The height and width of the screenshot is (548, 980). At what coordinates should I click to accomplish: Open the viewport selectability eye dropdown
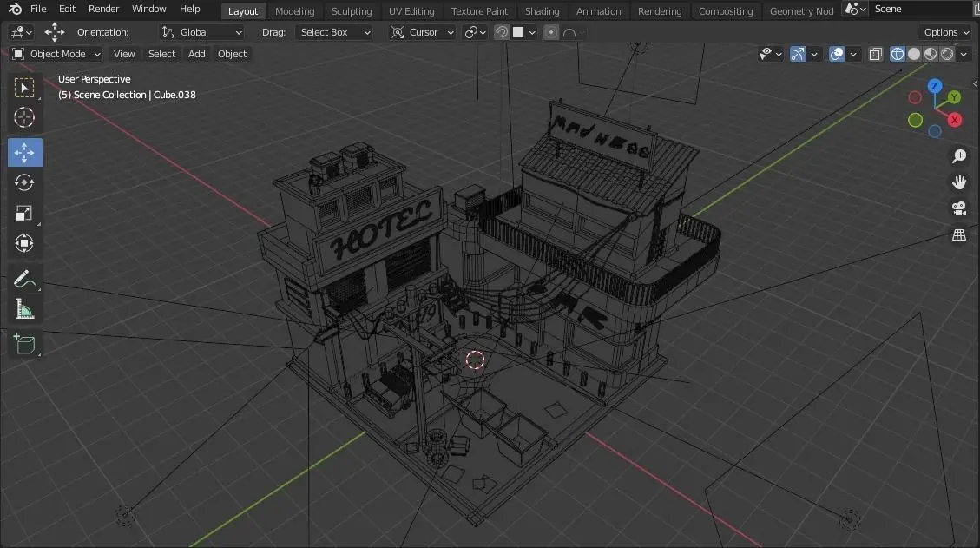tap(770, 55)
